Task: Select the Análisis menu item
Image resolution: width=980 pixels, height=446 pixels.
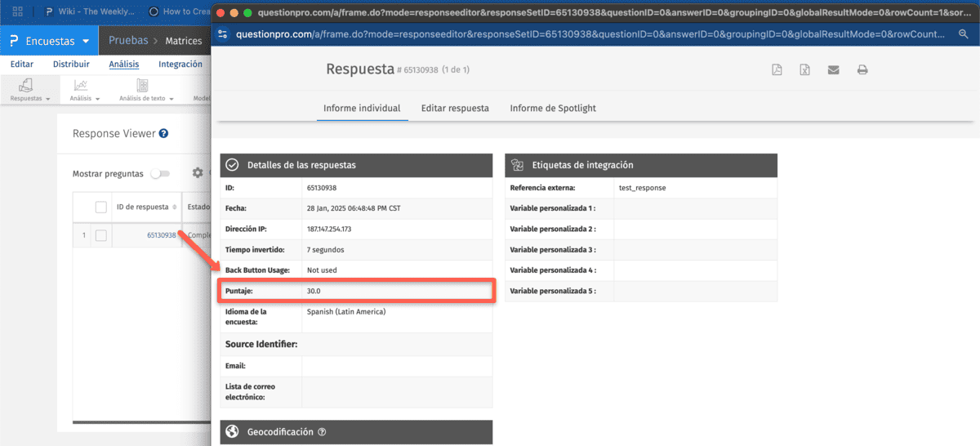Action: [123, 65]
